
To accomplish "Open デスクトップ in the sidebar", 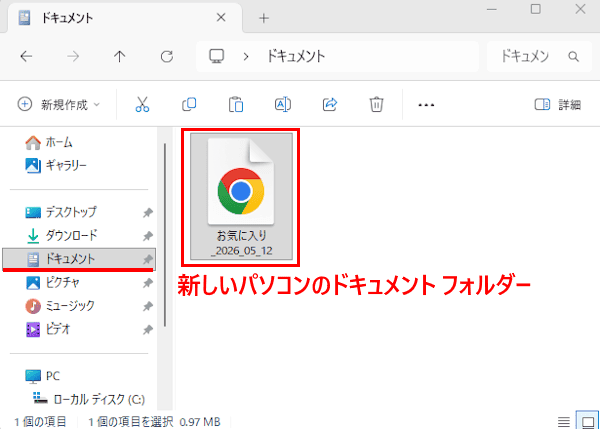I will coord(61,212).
